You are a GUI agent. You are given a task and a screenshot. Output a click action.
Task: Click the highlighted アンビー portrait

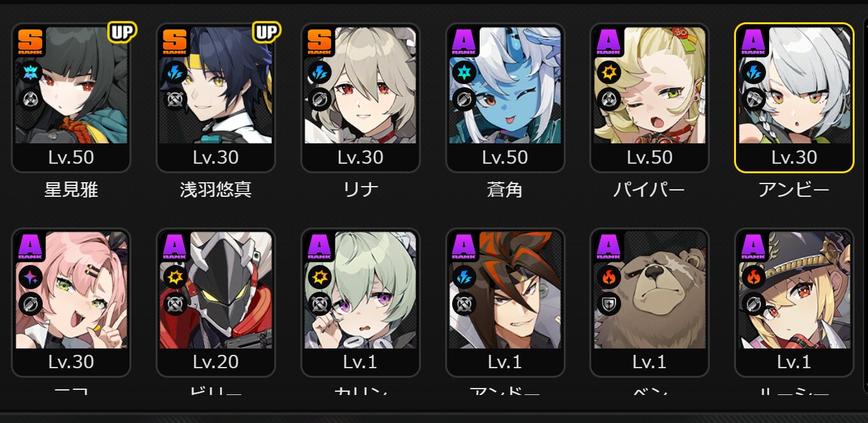pyautogui.click(x=794, y=98)
